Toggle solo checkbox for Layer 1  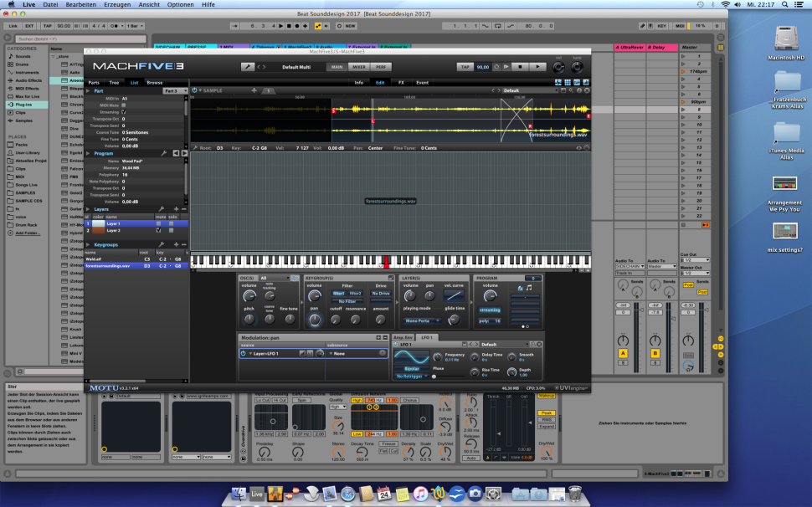171,223
